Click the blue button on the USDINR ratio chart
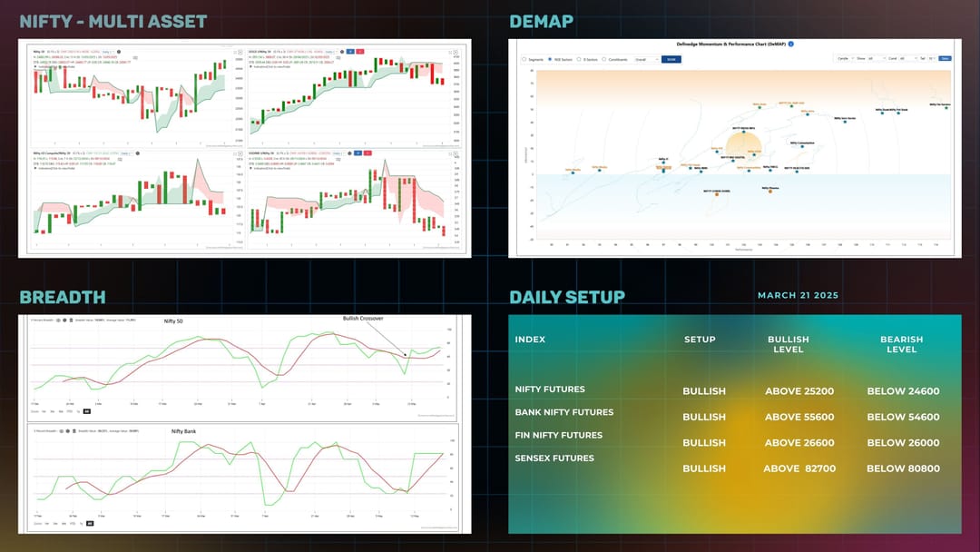Screen dimensions: 980x552 coord(358,153)
